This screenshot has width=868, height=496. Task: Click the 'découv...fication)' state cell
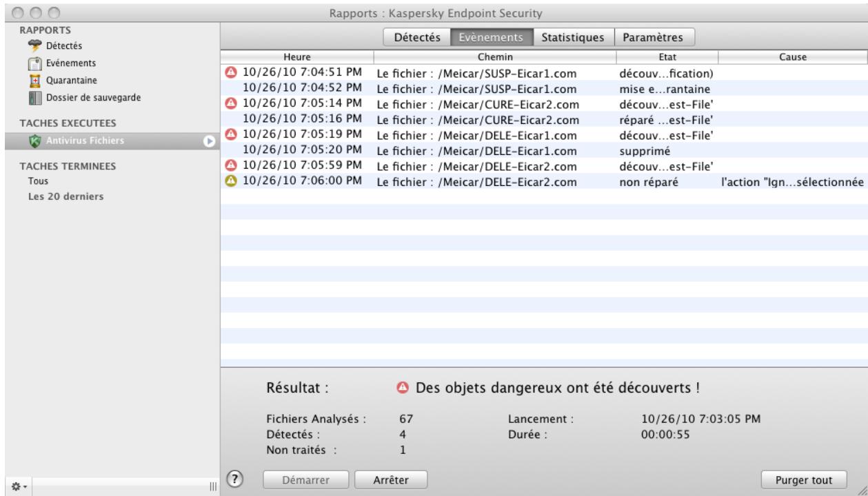click(665, 72)
